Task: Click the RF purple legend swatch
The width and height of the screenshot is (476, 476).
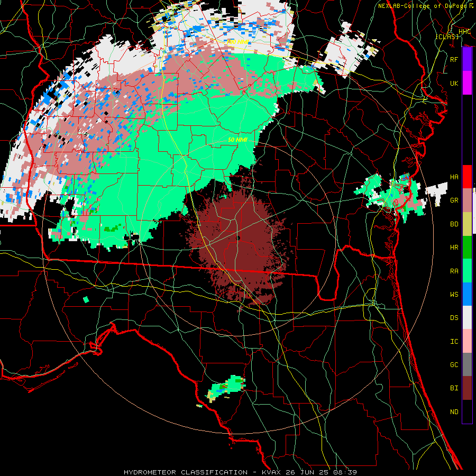Action: tap(467, 59)
